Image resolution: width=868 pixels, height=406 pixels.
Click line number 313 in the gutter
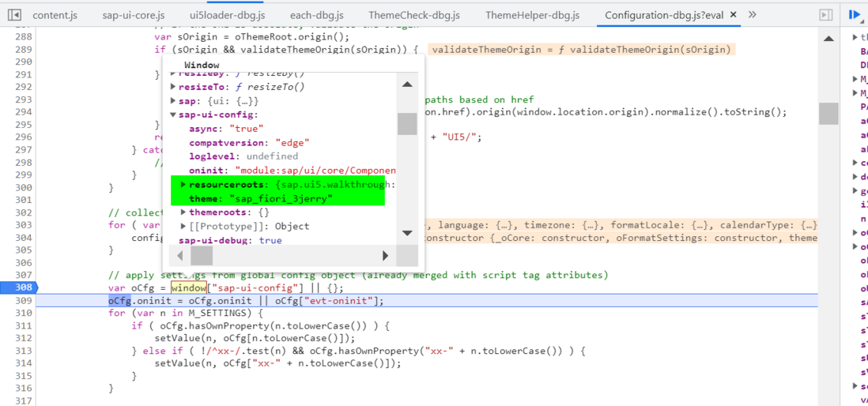click(22, 351)
